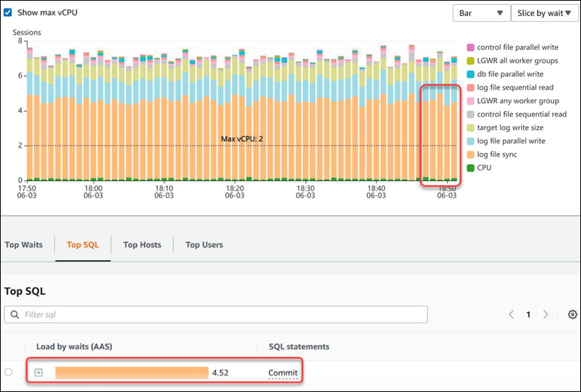581x392 pixels.
Task: Click the Commit SQL statement link
Action: click(x=283, y=372)
